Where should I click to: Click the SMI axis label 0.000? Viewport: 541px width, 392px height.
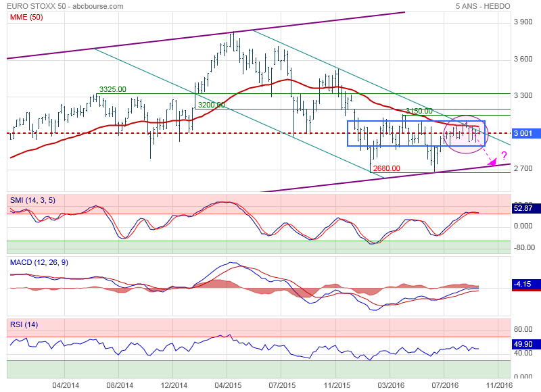pos(523,226)
